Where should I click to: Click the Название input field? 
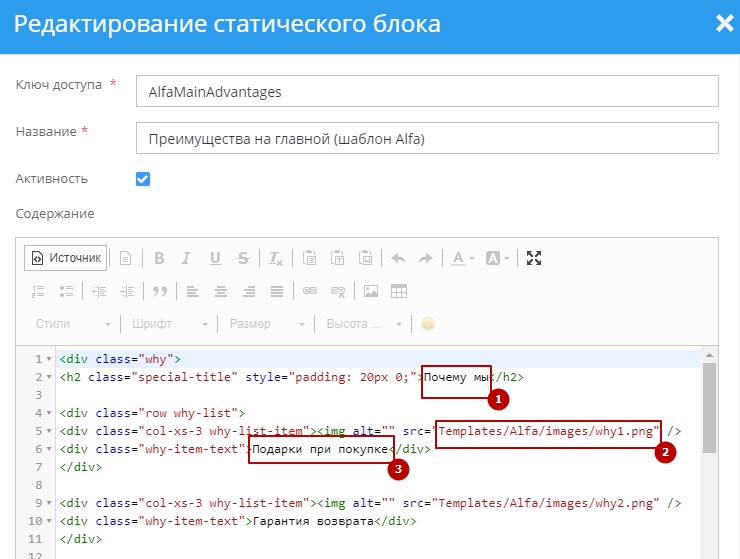pyautogui.click(x=426, y=138)
